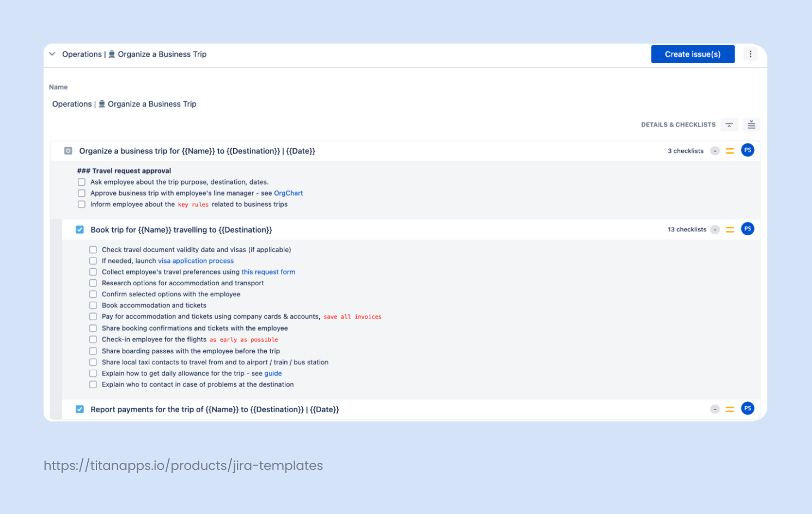Follow the visa application process link
Image resolution: width=812 pixels, height=514 pixels.
pos(196,260)
